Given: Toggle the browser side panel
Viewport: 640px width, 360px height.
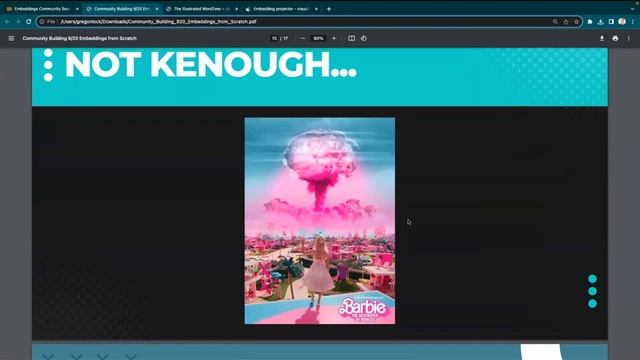Looking at the screenshot, I should (611, 22).
